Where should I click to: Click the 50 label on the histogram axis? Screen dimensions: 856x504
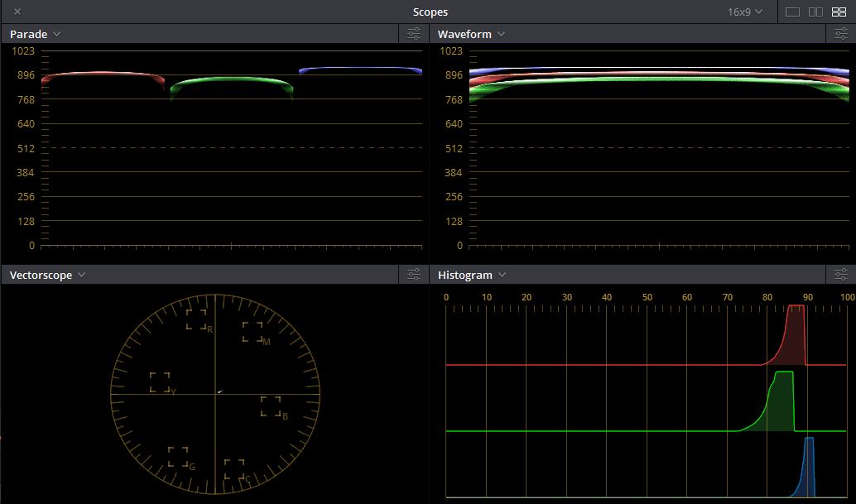point(647,297)
